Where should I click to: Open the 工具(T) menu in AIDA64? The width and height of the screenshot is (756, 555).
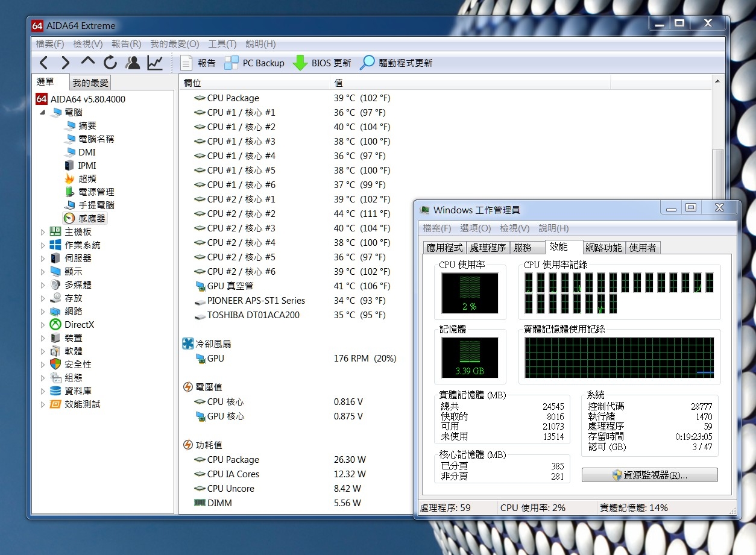pyautogui.click(x=222, y=44)
